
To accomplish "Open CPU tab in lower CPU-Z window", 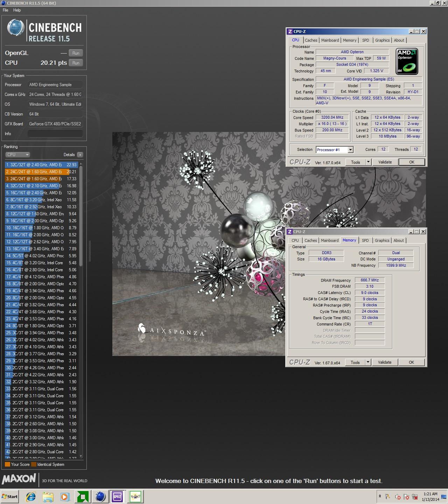I will (295, 240).
